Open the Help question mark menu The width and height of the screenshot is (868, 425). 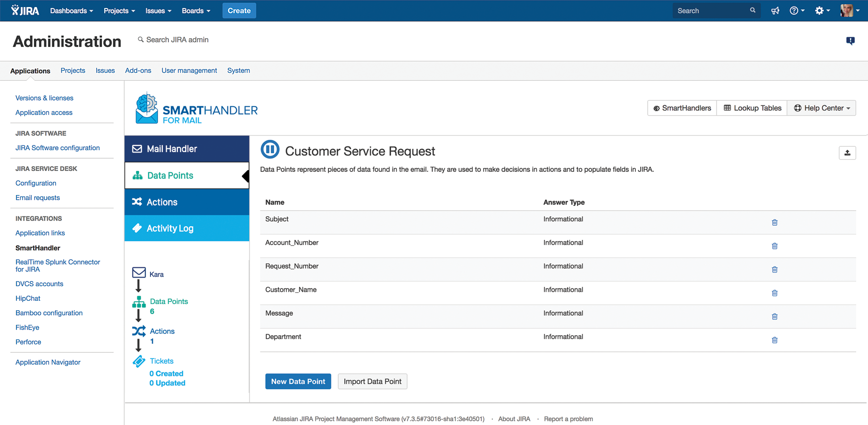[797, 10]
